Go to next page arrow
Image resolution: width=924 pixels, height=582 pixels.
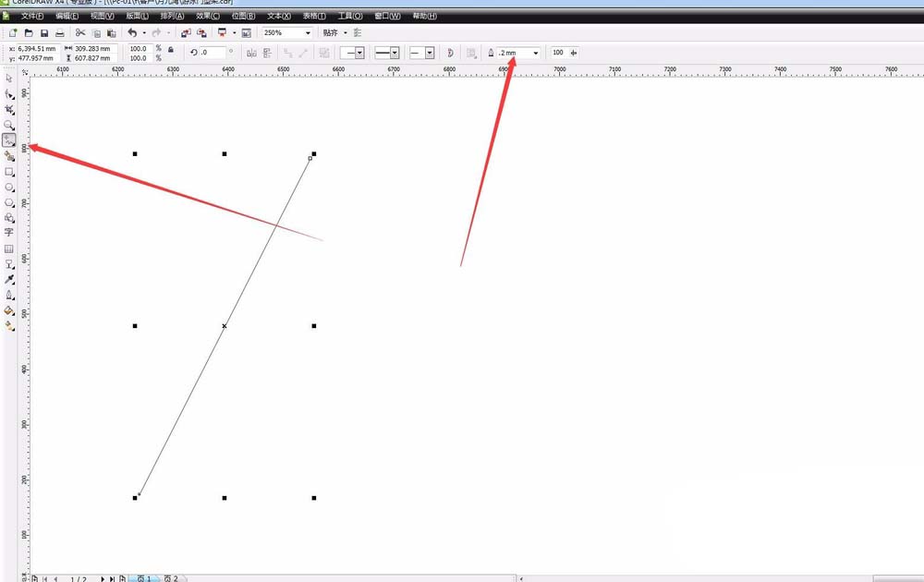pos(103,578)
